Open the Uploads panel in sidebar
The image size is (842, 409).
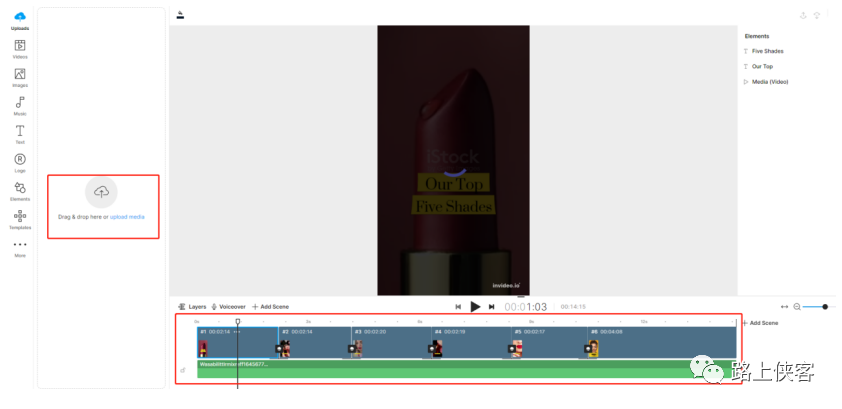click(19, 18)
